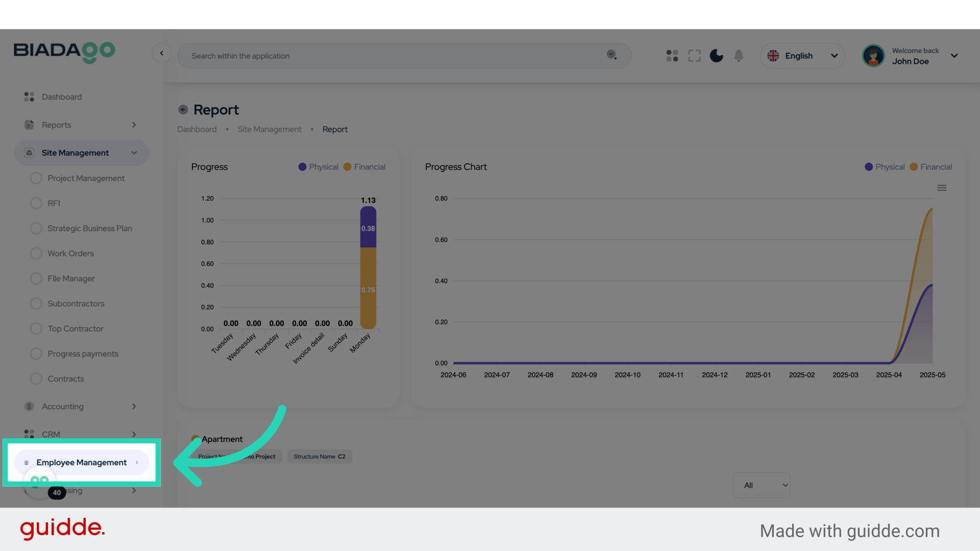Collapse sidebar using the chevron button
The image size is (980, 551).
(161, 53)
